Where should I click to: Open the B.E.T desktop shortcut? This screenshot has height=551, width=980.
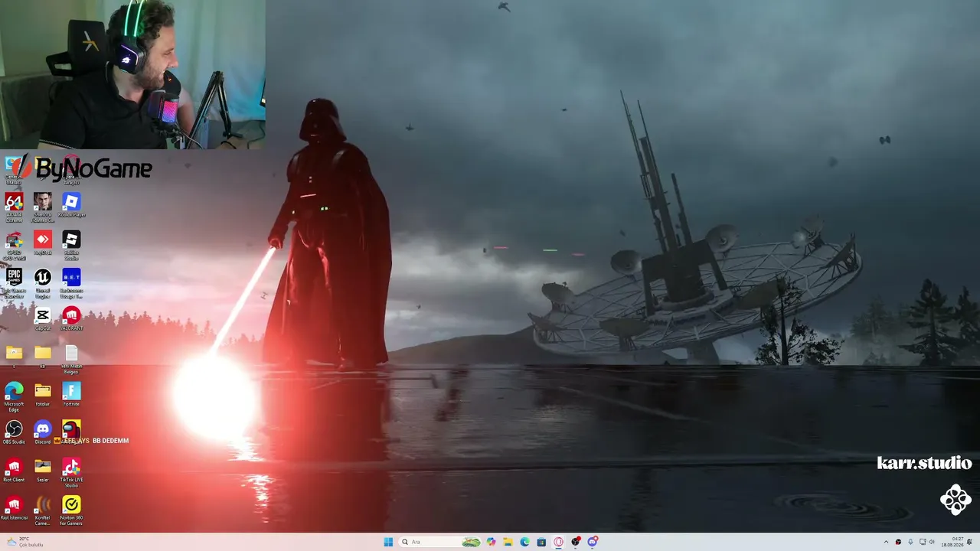pyautogui.click(x=71, y=282)
